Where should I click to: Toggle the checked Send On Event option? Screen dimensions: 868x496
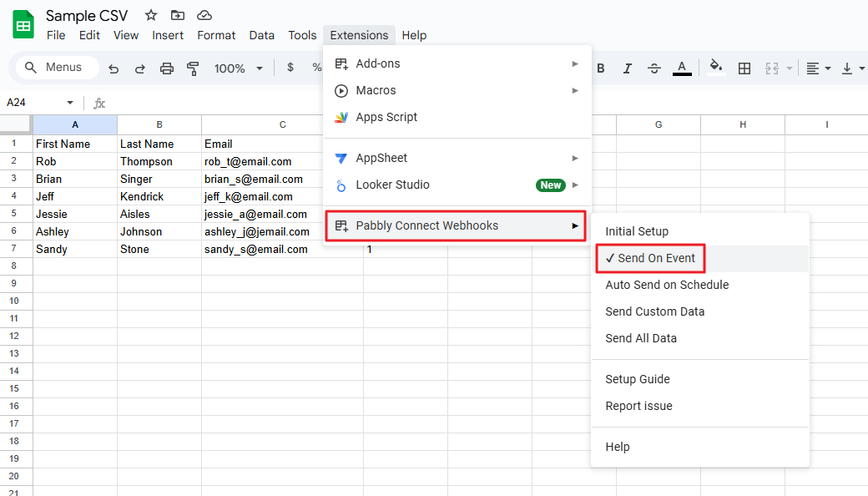(651, 258)
